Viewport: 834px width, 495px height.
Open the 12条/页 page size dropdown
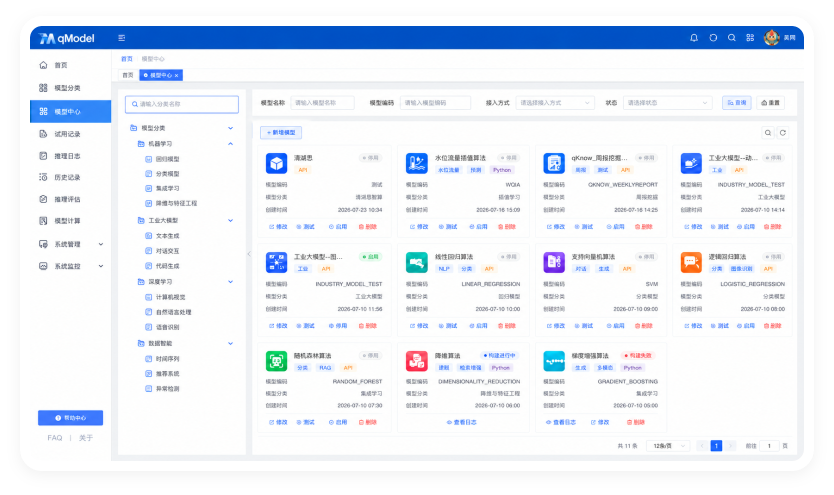[668, 446]
